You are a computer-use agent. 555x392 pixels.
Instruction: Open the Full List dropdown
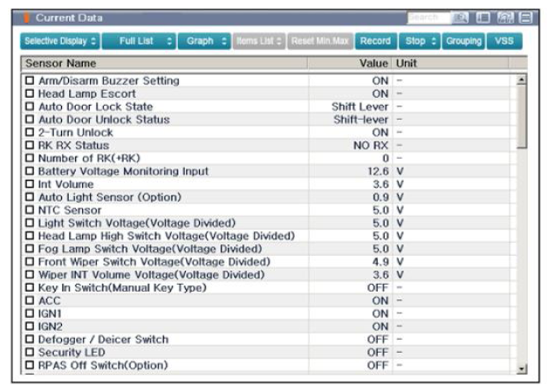click(x=139, y=41)
